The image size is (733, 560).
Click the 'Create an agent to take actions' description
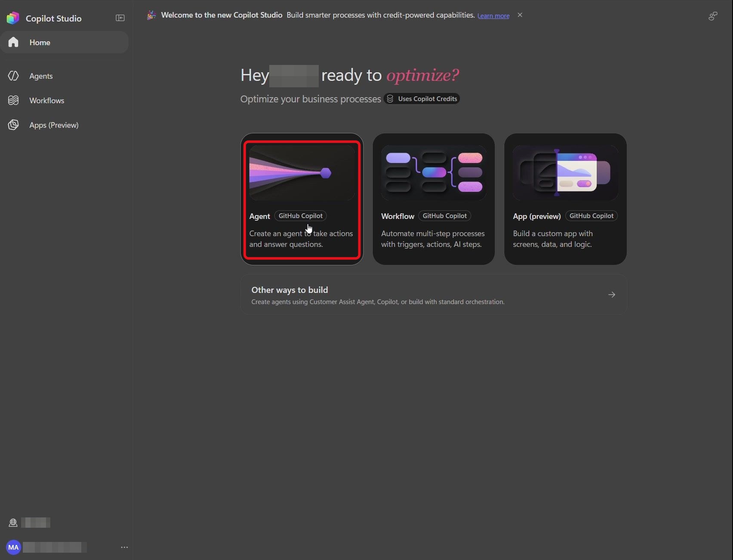click(x=301, y=239)
